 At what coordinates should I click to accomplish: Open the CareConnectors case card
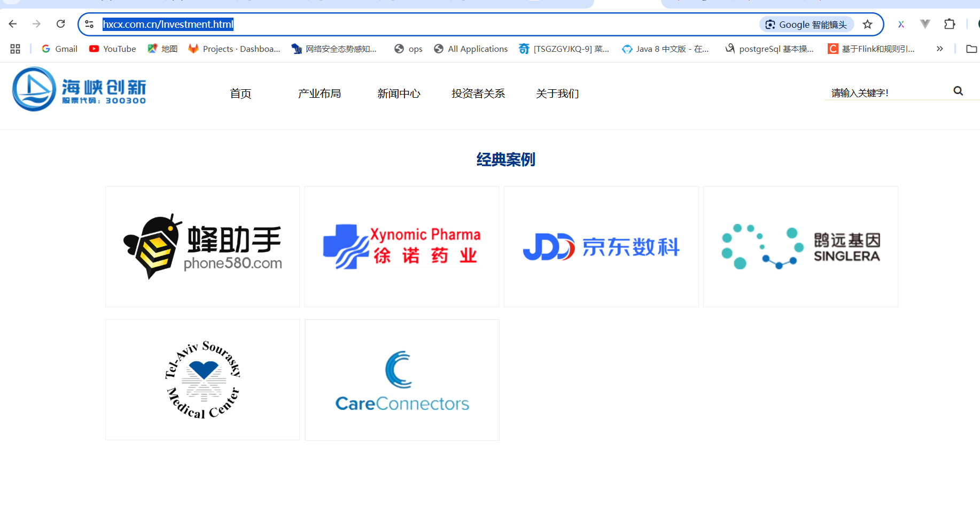coord(402,380)
